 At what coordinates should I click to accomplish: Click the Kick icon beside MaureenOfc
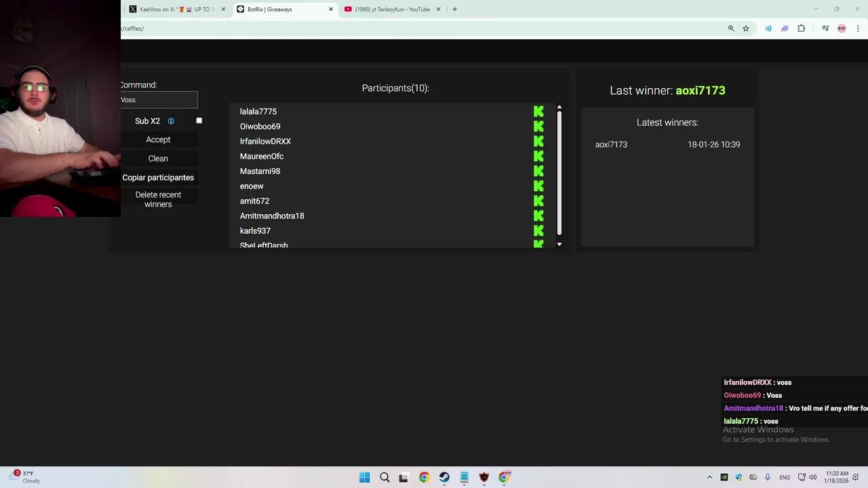click(x=538, y=156)
